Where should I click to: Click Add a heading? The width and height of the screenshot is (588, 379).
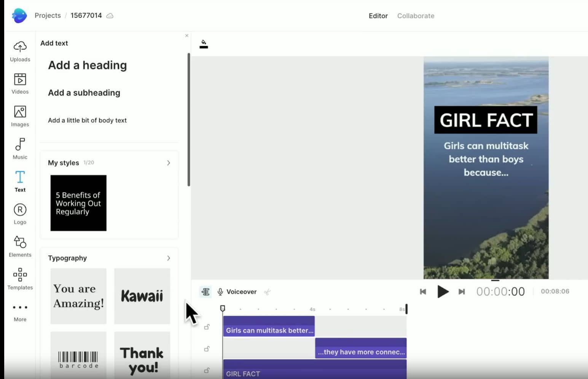tap(87, 65)
